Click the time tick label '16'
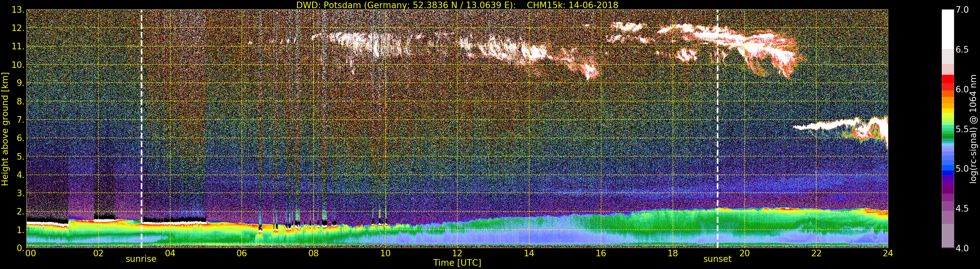This screenshot has height=269, width=980. 601,253
